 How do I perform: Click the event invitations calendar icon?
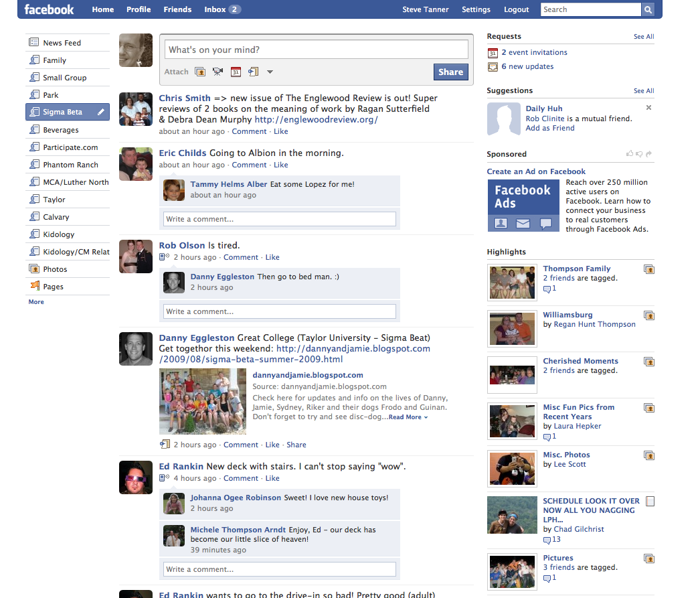tap(493, 53)
